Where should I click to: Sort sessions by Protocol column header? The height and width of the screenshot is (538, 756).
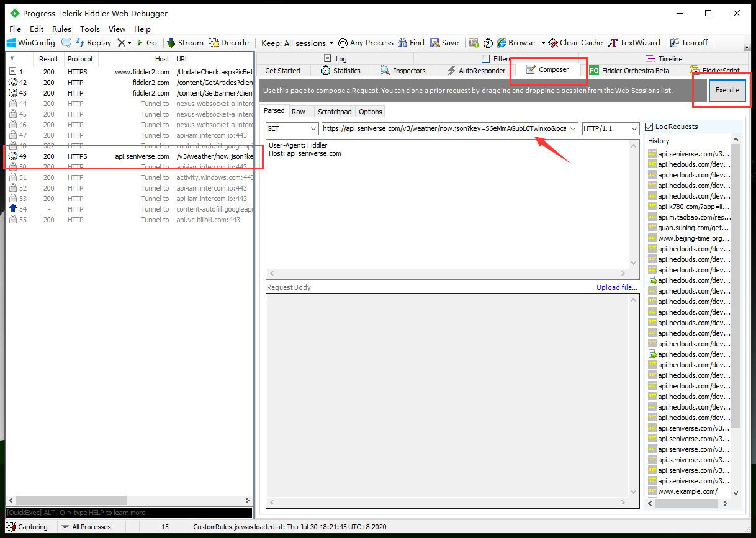[x=80, y=59]
